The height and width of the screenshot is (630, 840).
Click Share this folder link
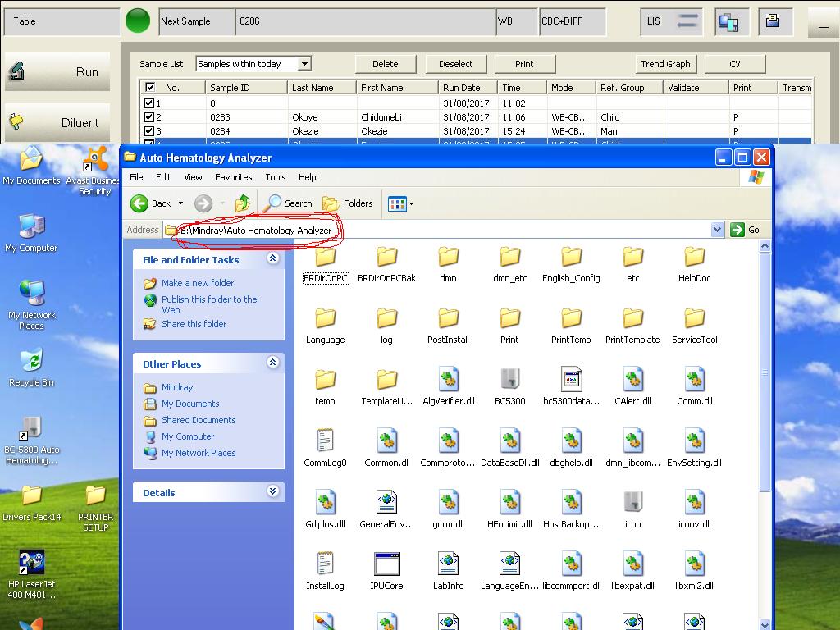click(194, 324)
